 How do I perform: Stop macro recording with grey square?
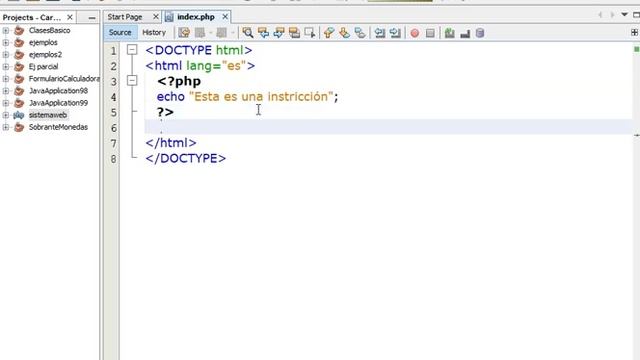pyautogui.click(x=430, y=33)
